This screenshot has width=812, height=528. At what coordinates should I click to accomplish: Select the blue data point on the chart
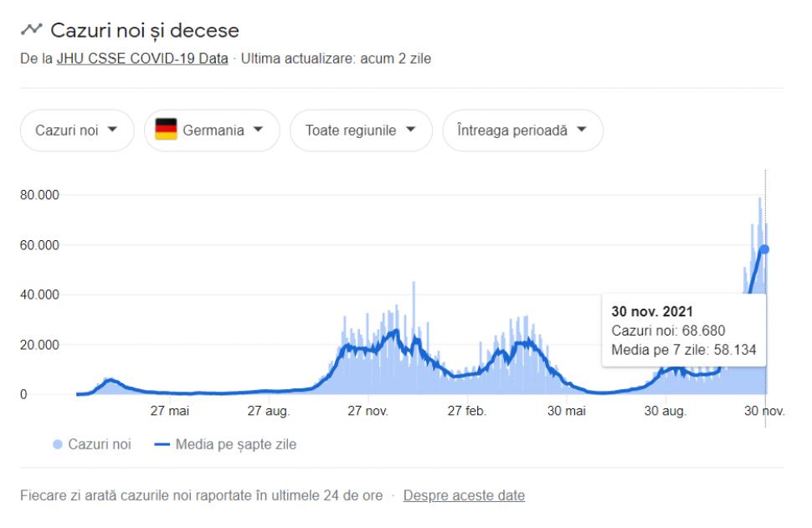(764, 249)
